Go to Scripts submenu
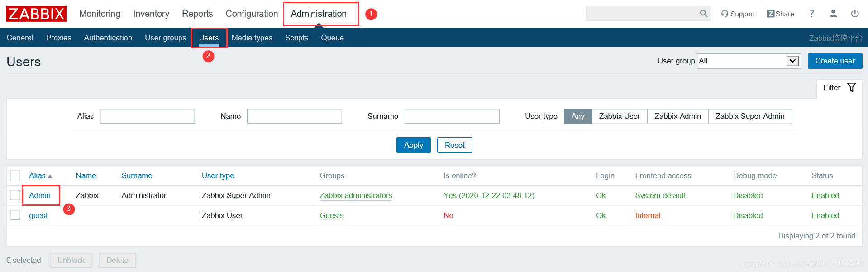 tap(297, 38)
